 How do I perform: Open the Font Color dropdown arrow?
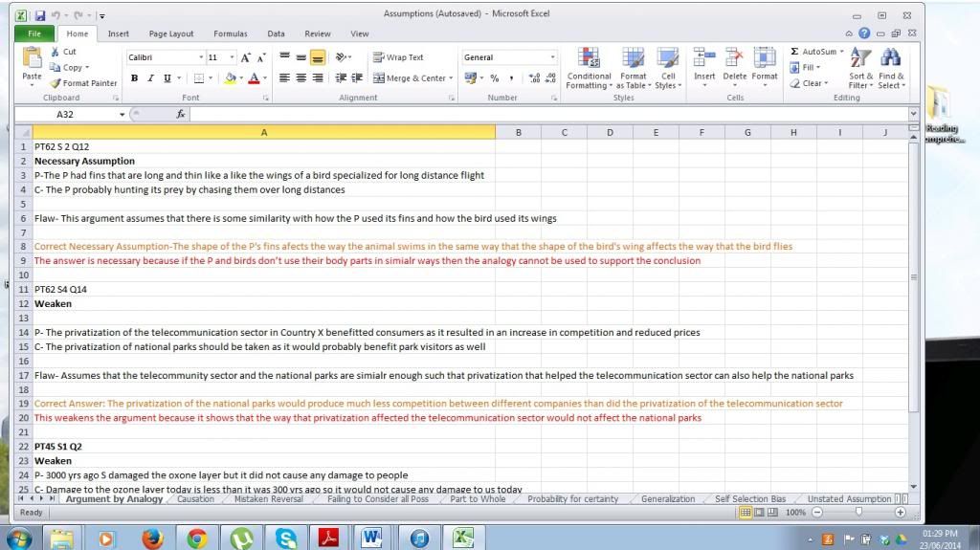(x=265, y=78)
